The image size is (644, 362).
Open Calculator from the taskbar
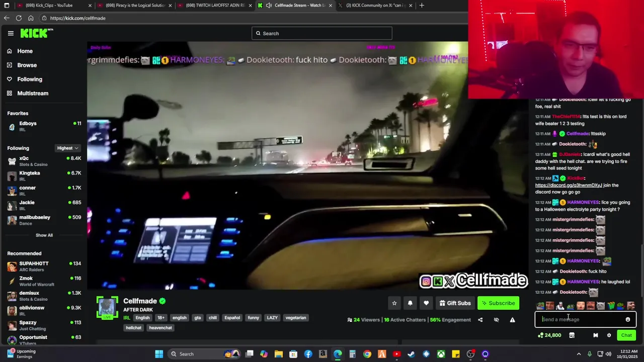tap(352, 354)
